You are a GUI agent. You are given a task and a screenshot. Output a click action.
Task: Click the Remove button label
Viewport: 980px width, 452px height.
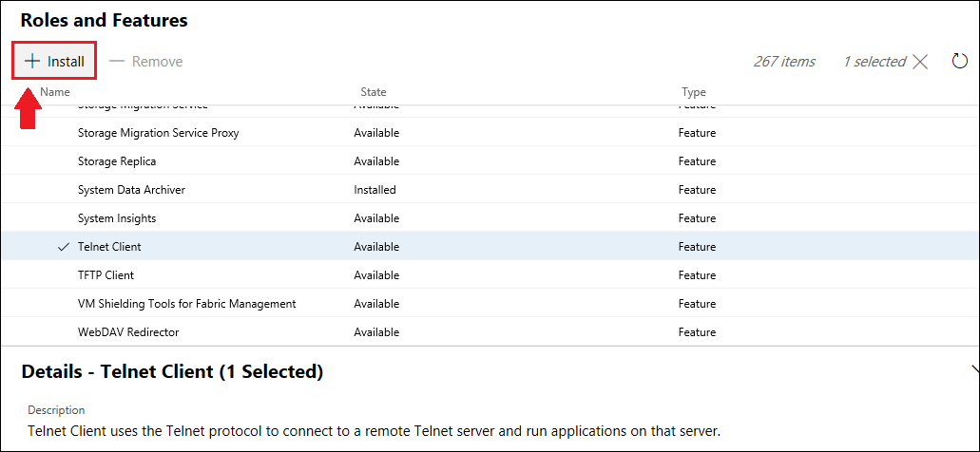point(157,62)
